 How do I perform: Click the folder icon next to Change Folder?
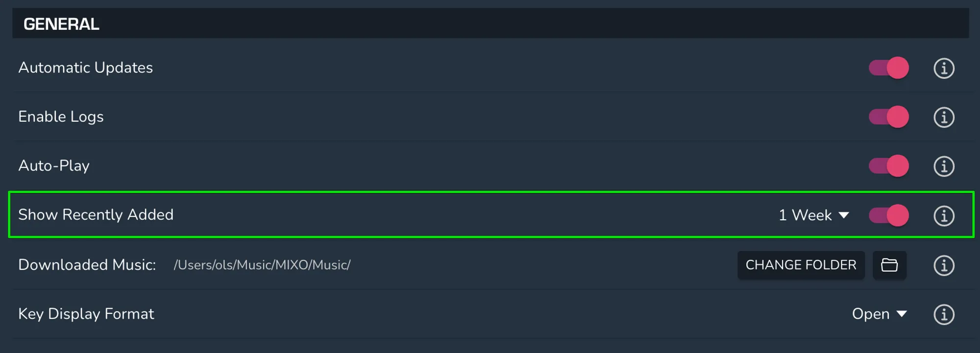pyautogui.click(x=889, y=265)
